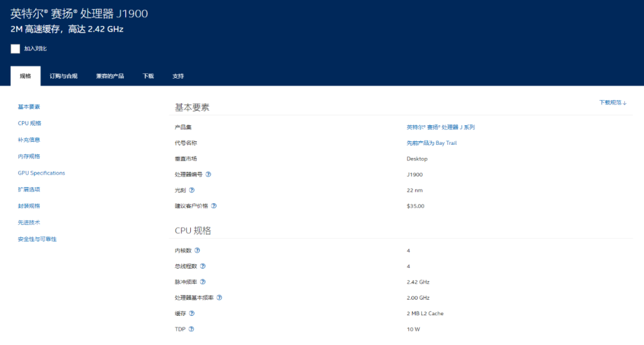Select the Desktop vertical segment value

point(417,158)
